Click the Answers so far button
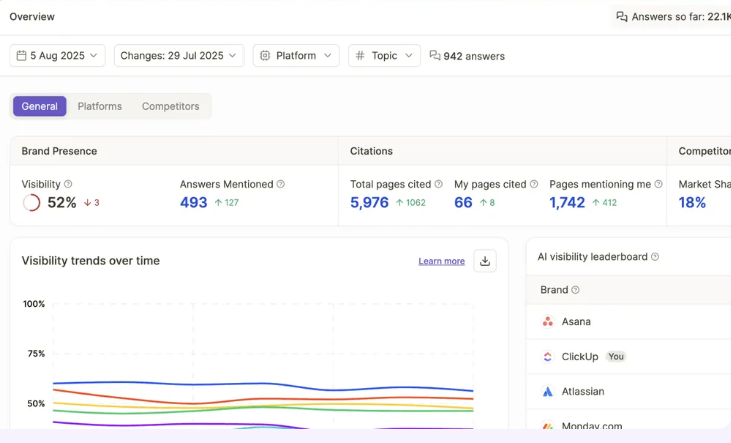731x443 pixels. [672, 16]
